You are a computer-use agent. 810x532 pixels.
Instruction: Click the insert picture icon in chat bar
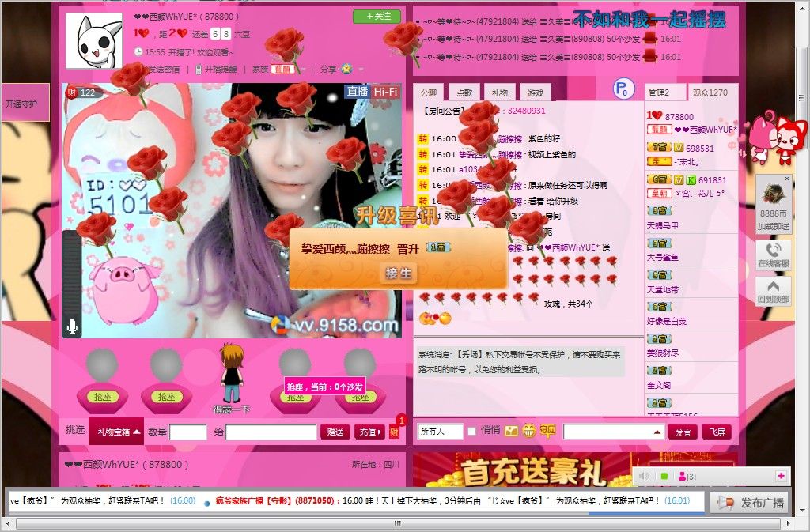point(512,431)
